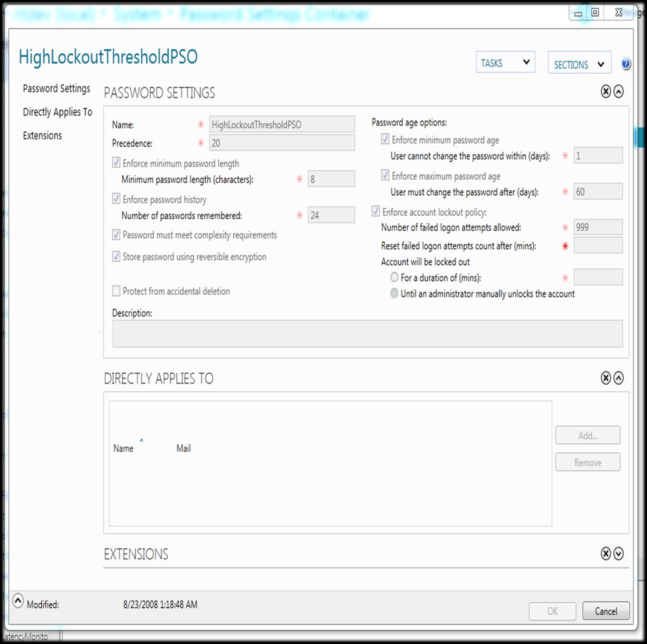This screenshot has width=647, height=644.
Task: Toggle Enforce maximum password age checkbox
Action: [385, 175]
